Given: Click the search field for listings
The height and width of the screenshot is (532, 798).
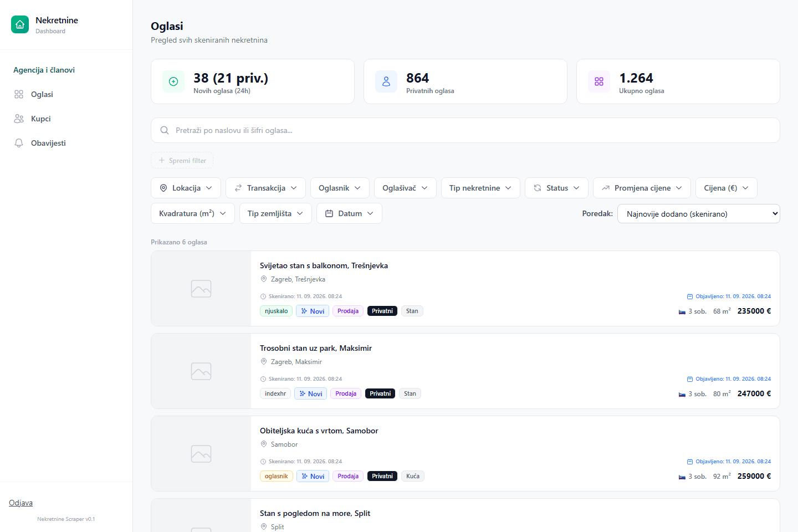Looking at the screenshot, I should (x=465, y=130).
